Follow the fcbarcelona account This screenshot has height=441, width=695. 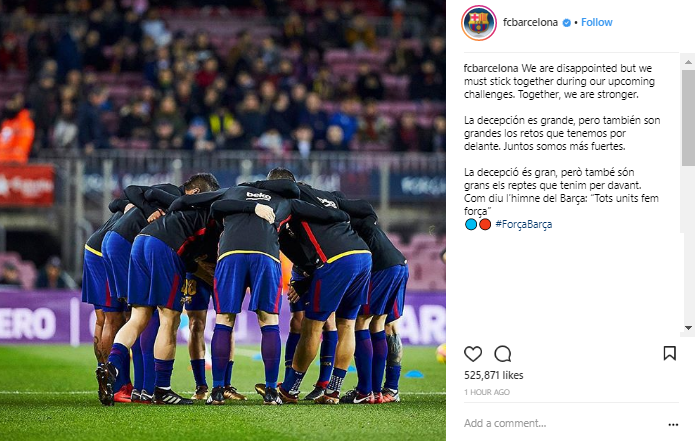(x=596, y=22)
